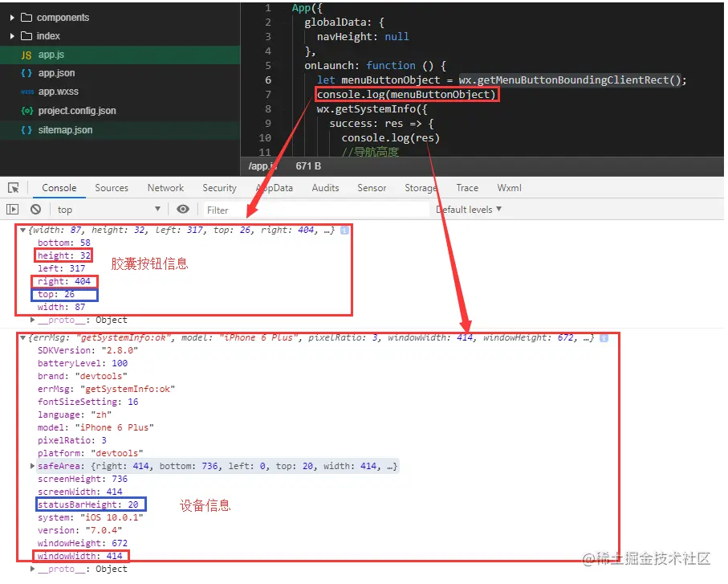Click the 'navHeight: null' code line
The width and height of the screenshot is (728, 584).
(363, 37)
